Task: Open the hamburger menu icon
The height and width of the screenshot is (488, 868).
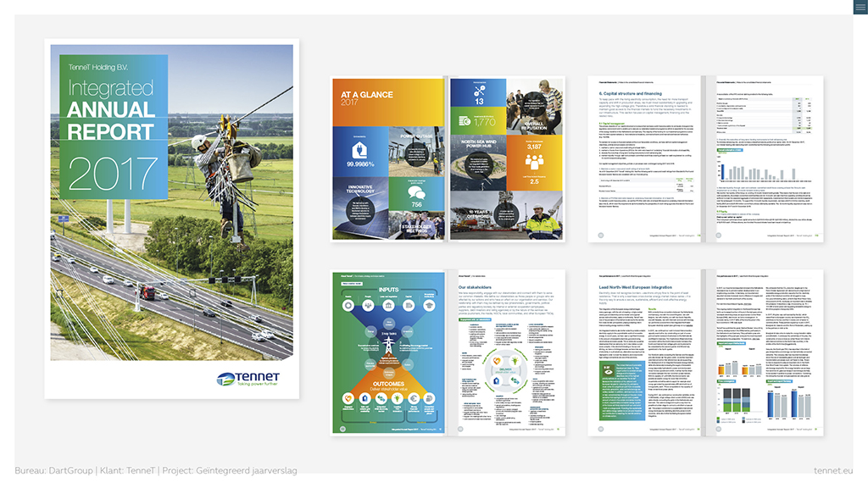Action: [x=860, y=7]
